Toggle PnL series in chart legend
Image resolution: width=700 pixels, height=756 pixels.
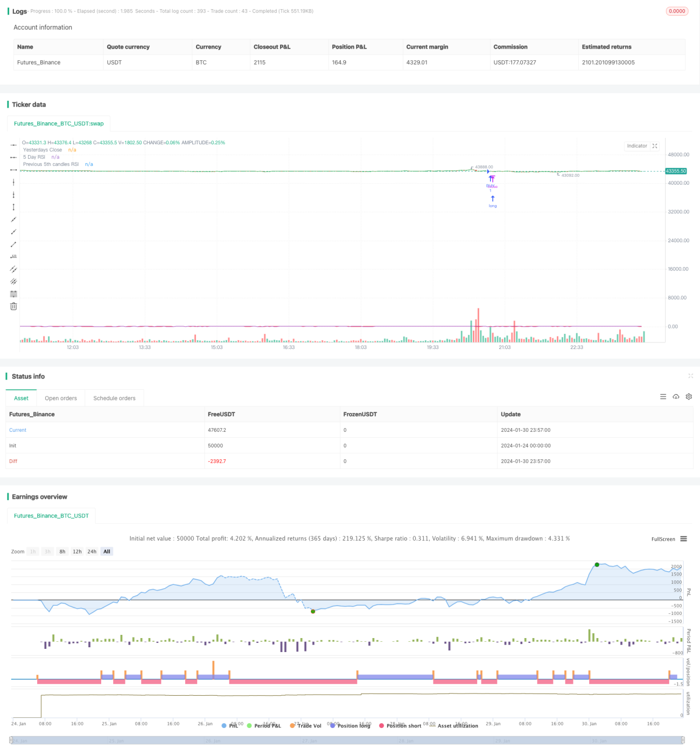click(x=230, y=726)
